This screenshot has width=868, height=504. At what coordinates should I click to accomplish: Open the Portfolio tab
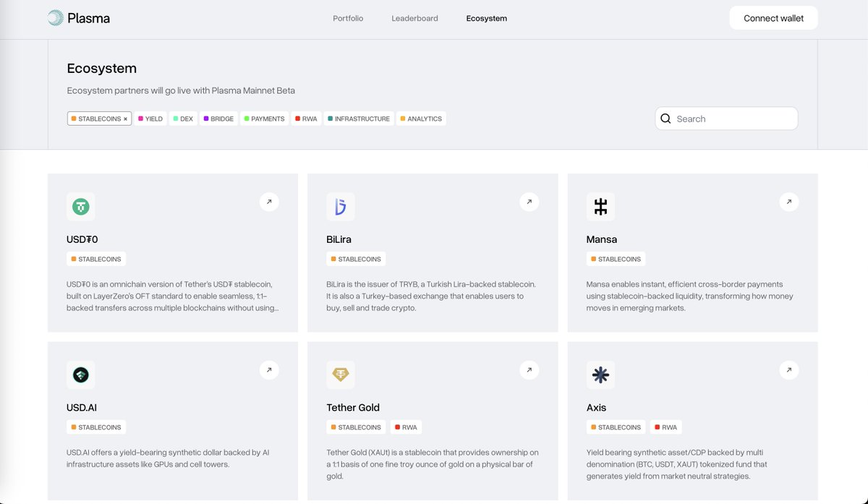coord(348,18)
